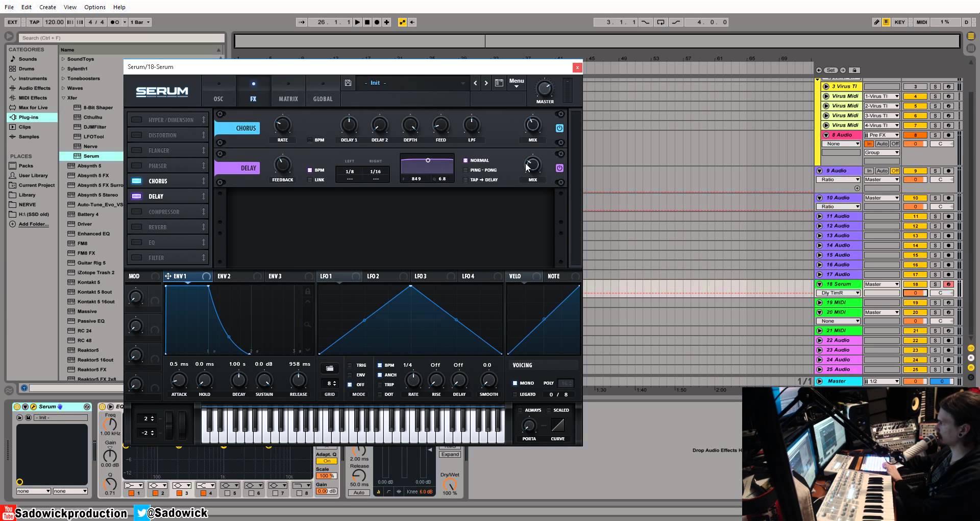Select the Delay PING-PONG mode
Viewport: 980px width, 521px height.
465,170
